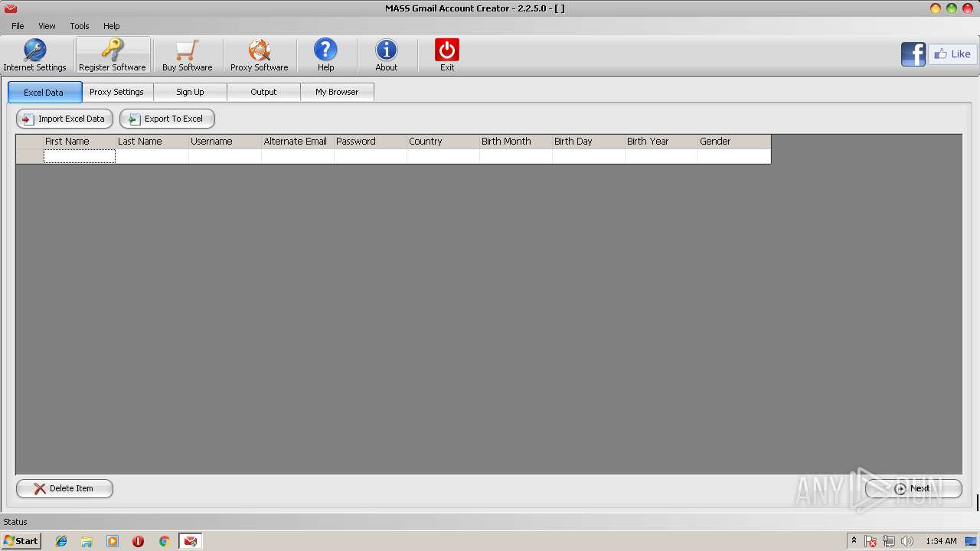Click the Next button
The height and width of the screenshot is (551, 980).
tap(913, 488)
